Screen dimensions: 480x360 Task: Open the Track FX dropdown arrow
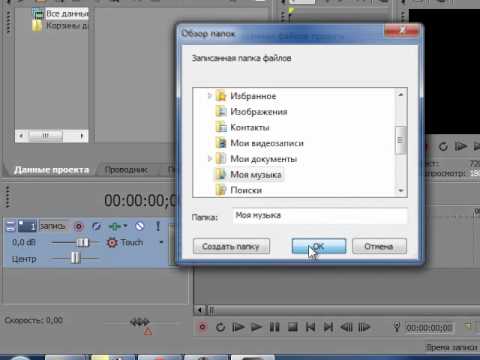pyautogui.click(x=125, y=226)
